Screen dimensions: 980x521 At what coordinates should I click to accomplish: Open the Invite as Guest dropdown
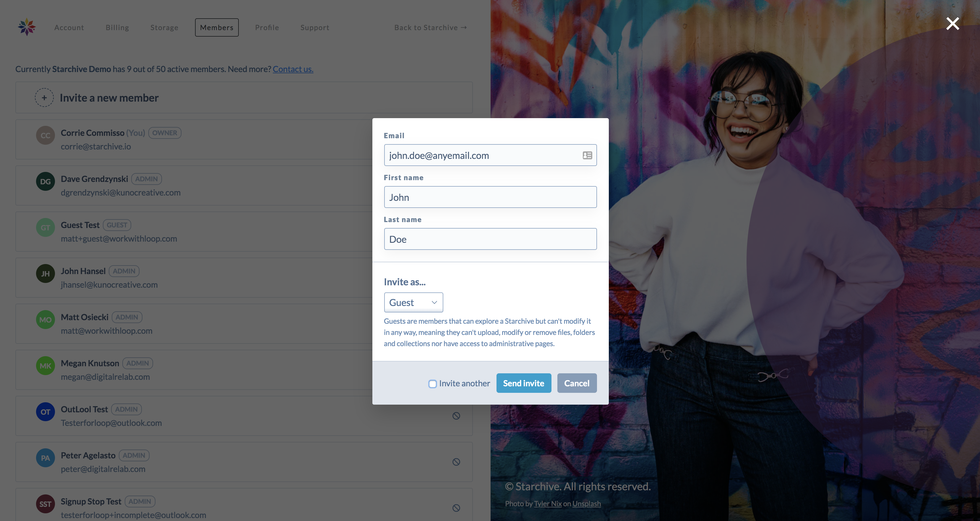click(x=413, y=302)
